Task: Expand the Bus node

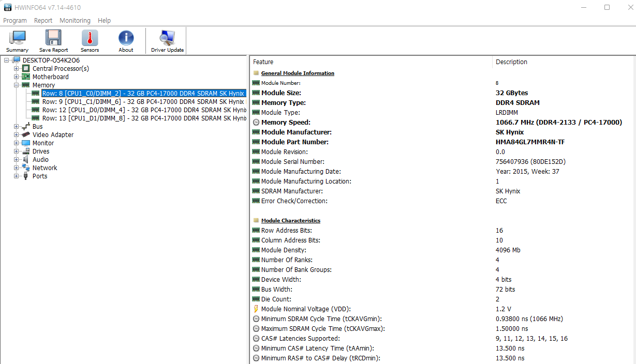Action: coord(16,127)
